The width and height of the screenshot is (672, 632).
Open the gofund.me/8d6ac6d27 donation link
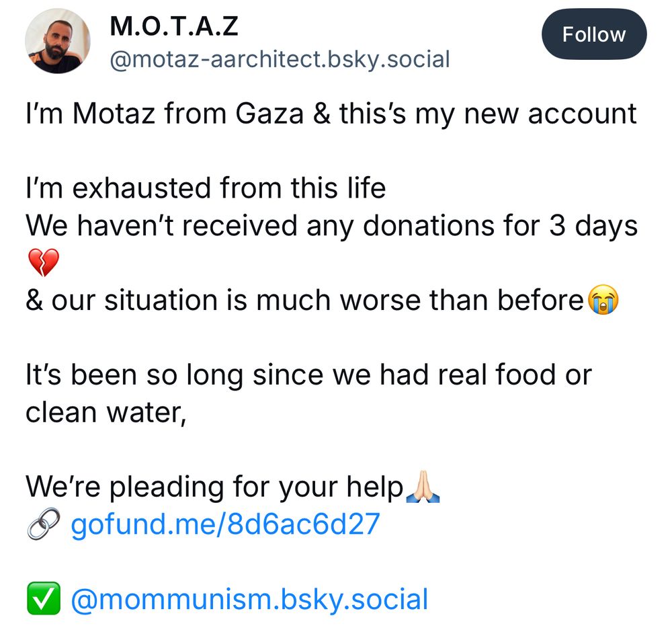pyautogui.click(x=225, y=523)
